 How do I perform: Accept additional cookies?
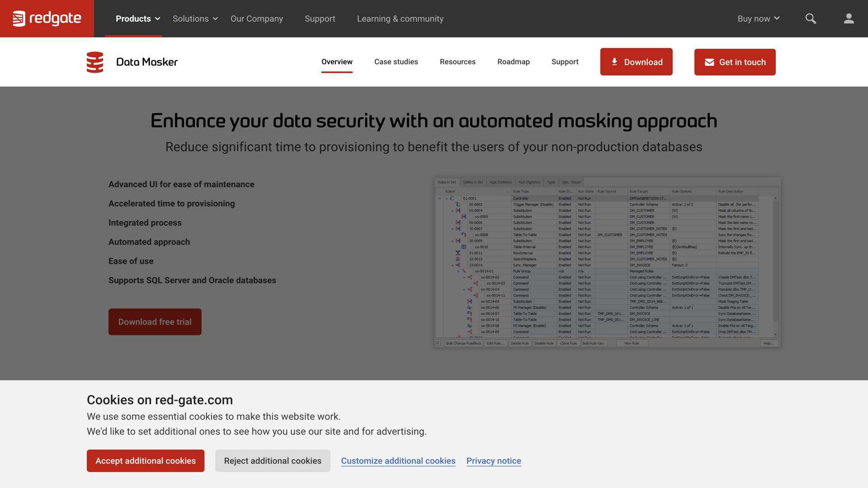click(146, 460)
